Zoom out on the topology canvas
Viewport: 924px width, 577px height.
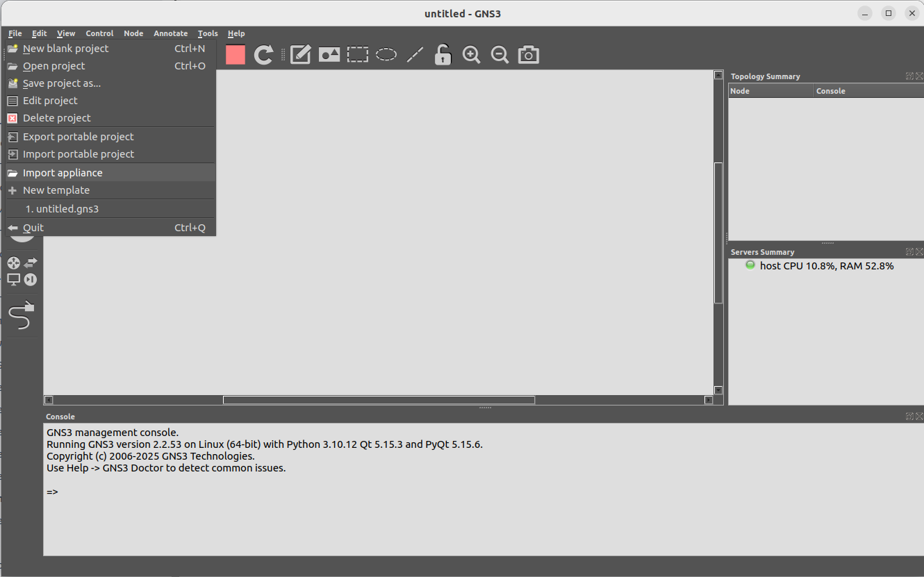pyautogui.click(x=500, y=54)
